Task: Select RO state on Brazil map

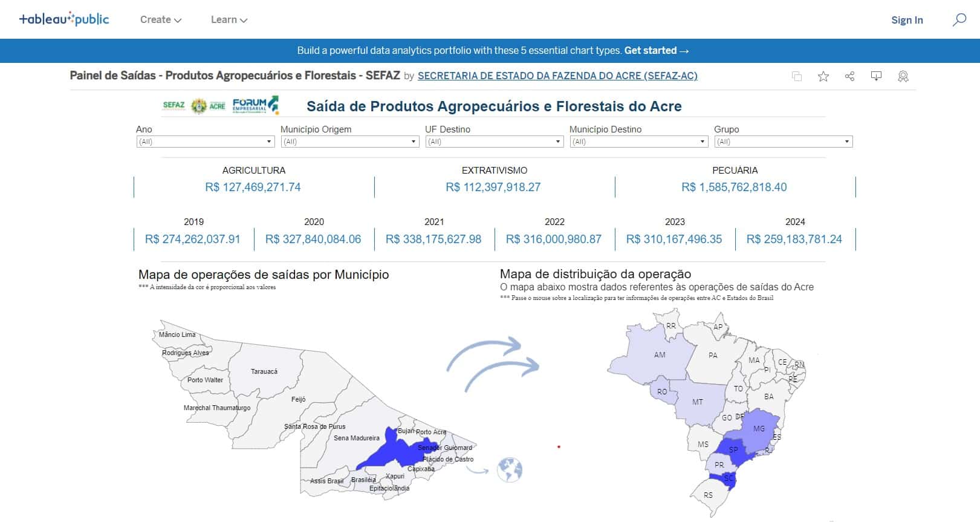Action: coord(662,391)
